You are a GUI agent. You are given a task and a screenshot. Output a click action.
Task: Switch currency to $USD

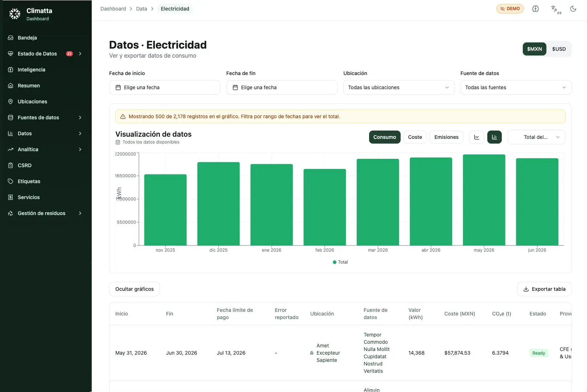coord(559,49)
